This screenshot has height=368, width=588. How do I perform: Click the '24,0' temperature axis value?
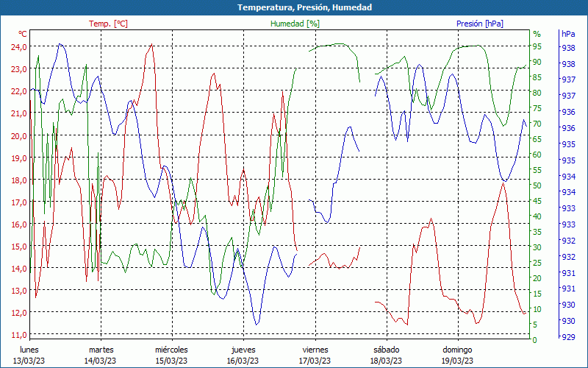pos(19,47)
